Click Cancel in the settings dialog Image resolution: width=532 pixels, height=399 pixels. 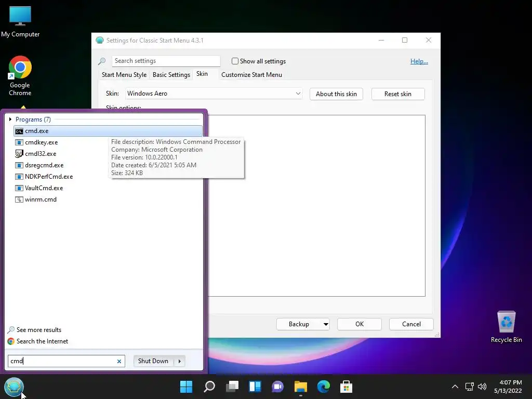[411, 324]
